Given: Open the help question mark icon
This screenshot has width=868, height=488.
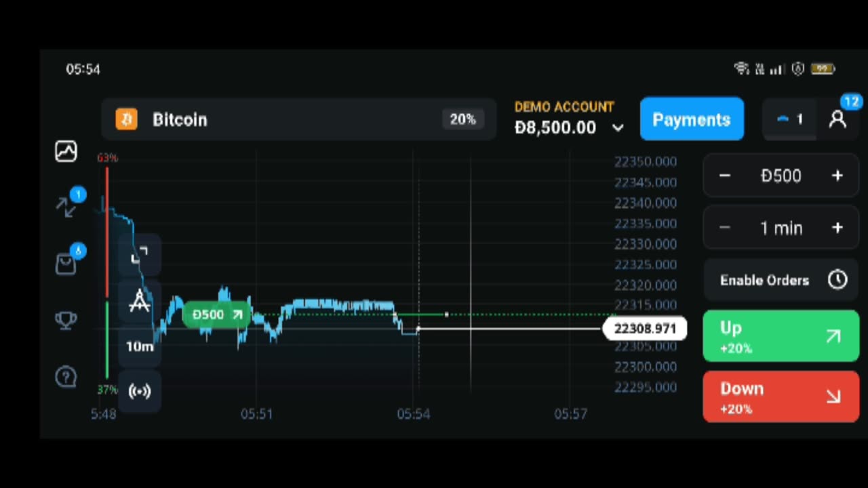Looking at the screenshot, I should pyautogui.click(x=66, y=376).
